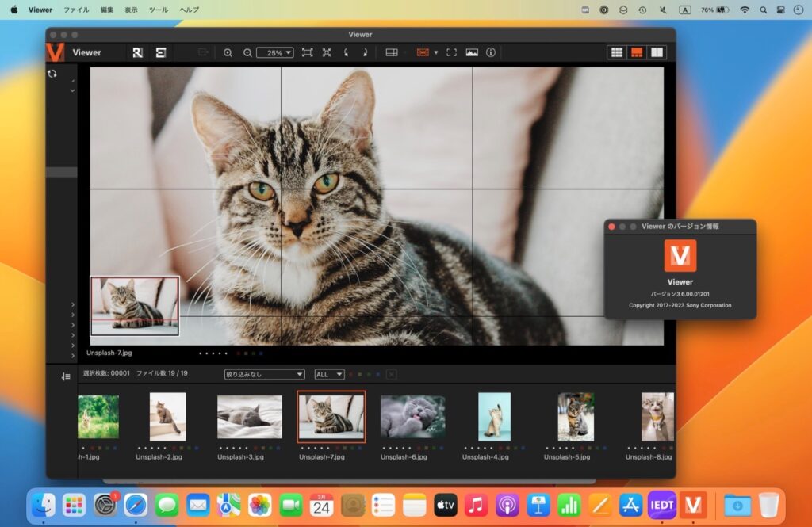The width and height of the screenshot is (812, 527).
Task: Click the zoom in magnifier icon
Action: click(x=228, y=52)
